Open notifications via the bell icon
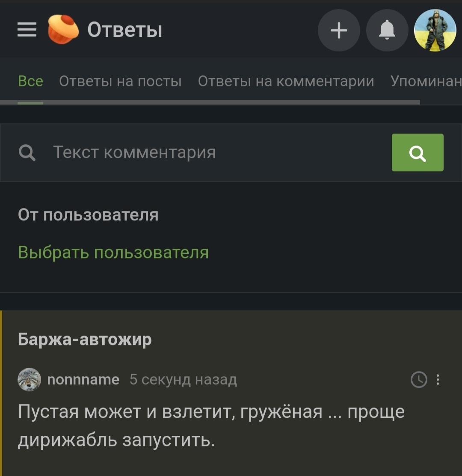 [x=387, y=30]
